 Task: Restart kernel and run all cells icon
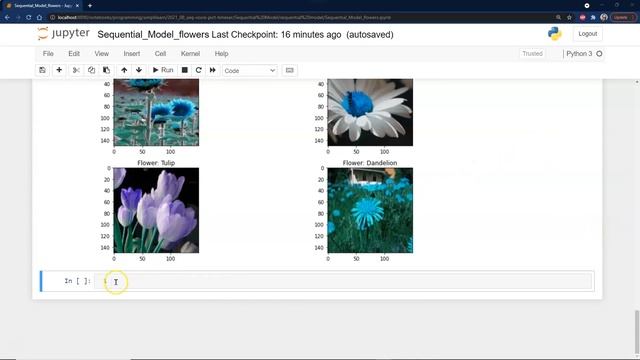point(213,70)
